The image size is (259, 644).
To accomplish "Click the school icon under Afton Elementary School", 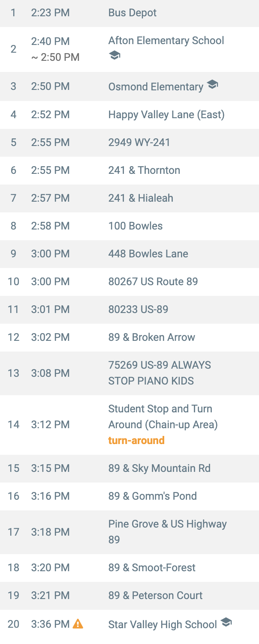I will (x=114, y=56).
